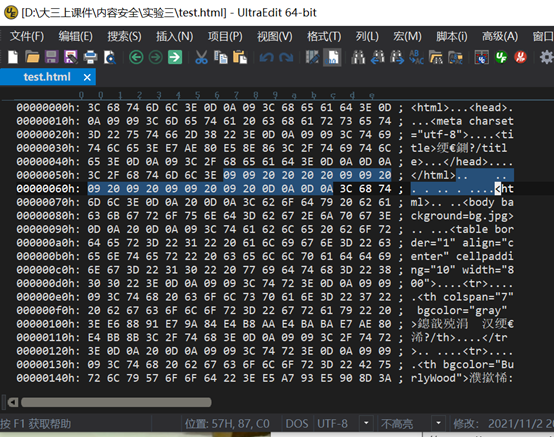The height and width of the screenshot is (437, 554).
Task: Print the document via printer icon
Action: (90, 57)
